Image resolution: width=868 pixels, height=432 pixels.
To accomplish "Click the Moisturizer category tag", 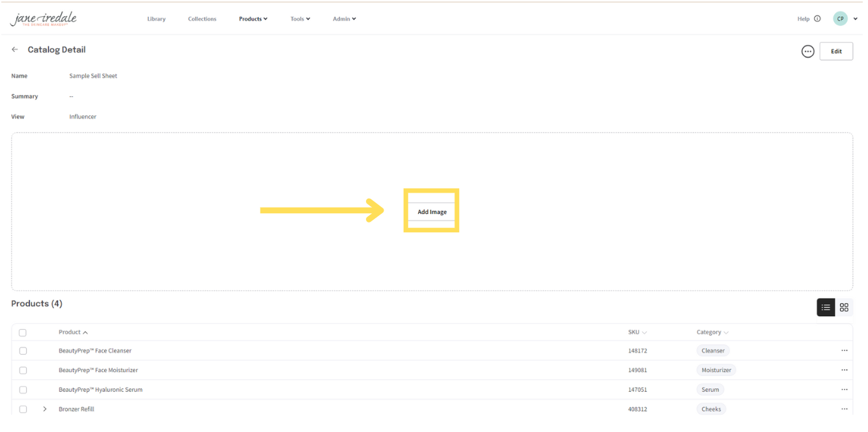I will 716,370.
